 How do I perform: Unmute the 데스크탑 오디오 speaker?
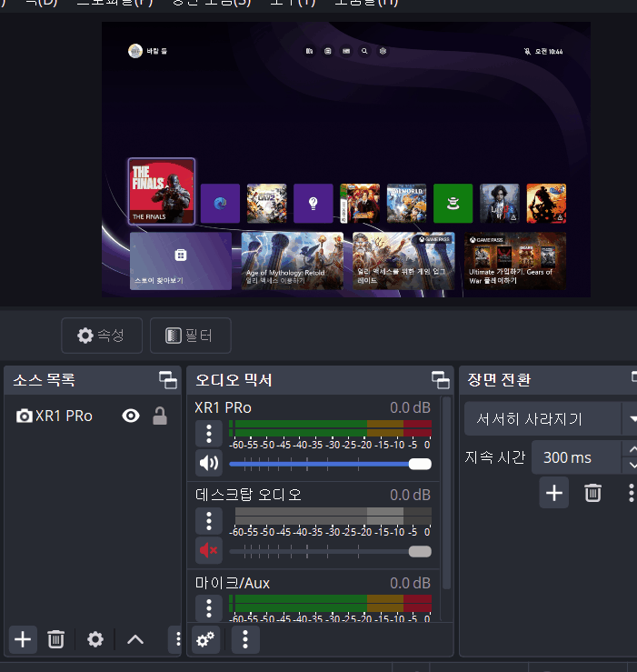click(x=209, y=550)
